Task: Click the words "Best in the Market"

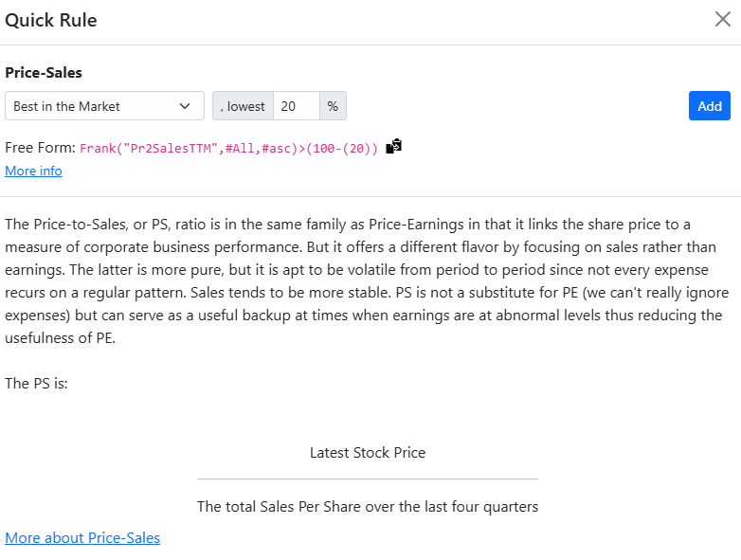Action: coord(67,106)
